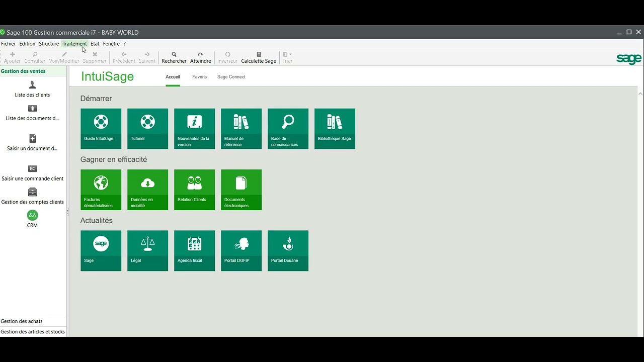
Task: Click the scroll up arrow in IntuiSage
Action: (x=640, y=94)
